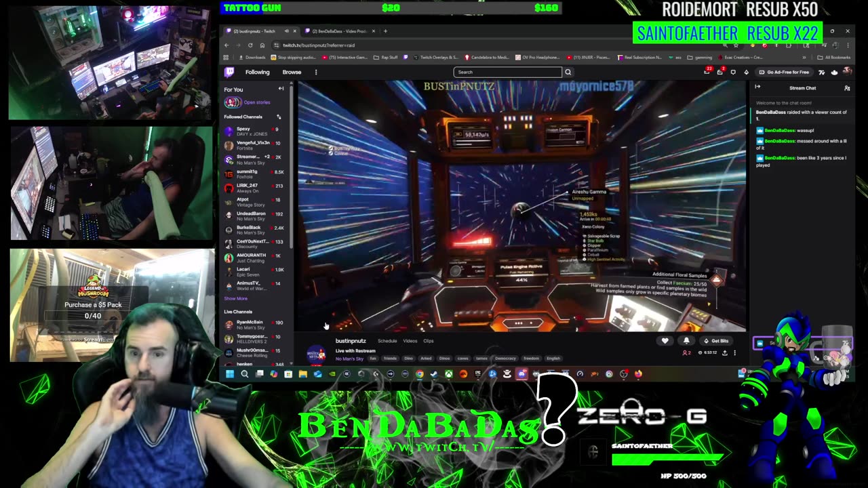The image size is (868, 488).
Task: Click the No Man's Sky game link
Action: pos(349,359)
